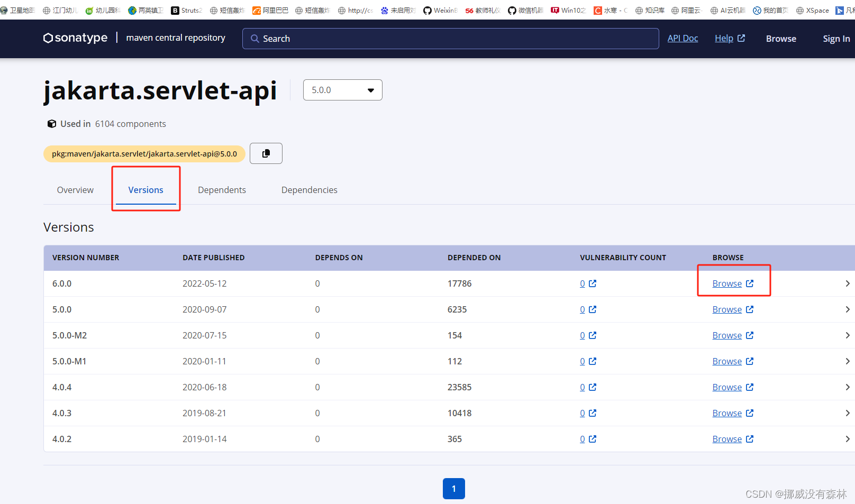Expand the 4.0.4 row chevron
855x504 pixels.
click(848, 387)
